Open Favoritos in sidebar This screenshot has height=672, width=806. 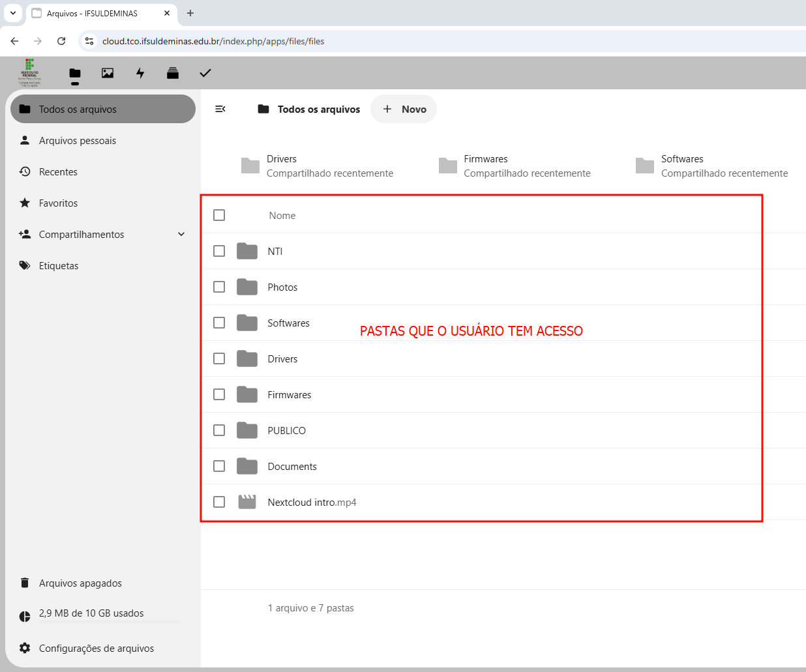[103, 203]
